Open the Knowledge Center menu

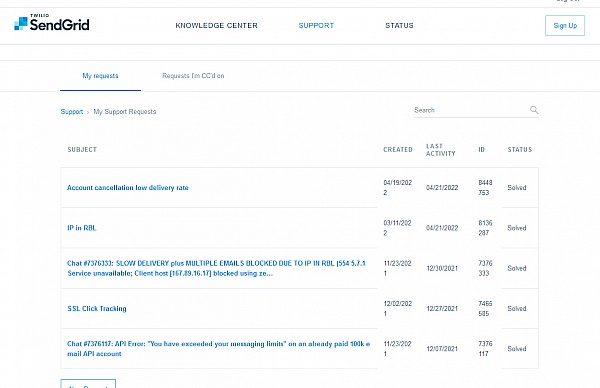[217, 26]
